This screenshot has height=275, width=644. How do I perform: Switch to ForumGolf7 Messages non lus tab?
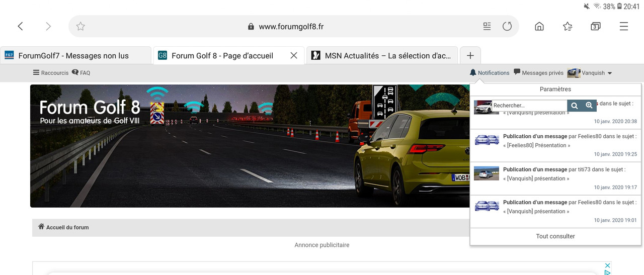coord(75,55)
